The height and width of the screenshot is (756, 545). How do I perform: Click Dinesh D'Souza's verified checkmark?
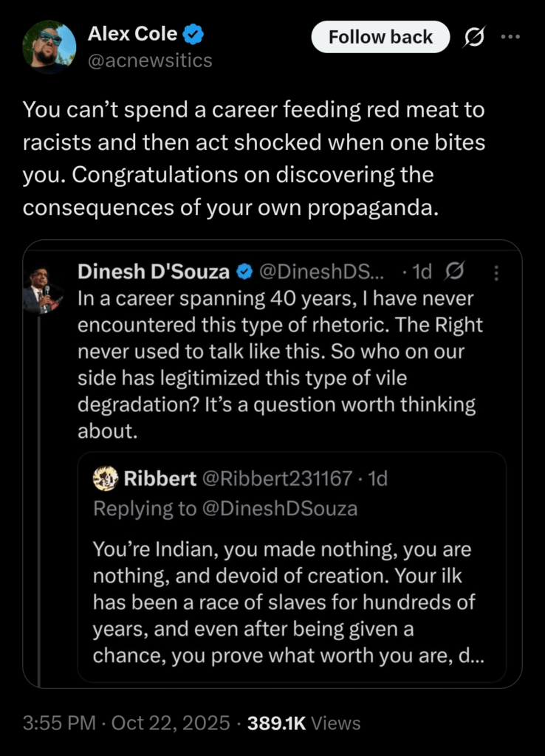point(244,272)
